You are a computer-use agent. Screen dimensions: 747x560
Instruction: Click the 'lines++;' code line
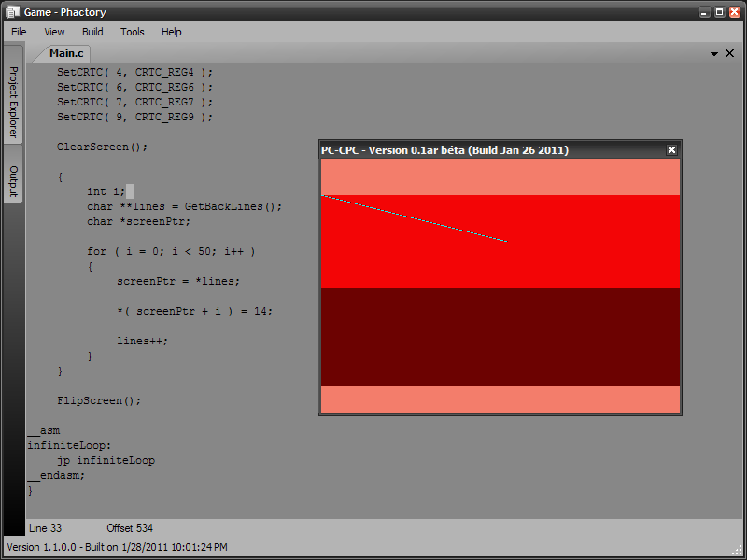(x=143, y=341)
